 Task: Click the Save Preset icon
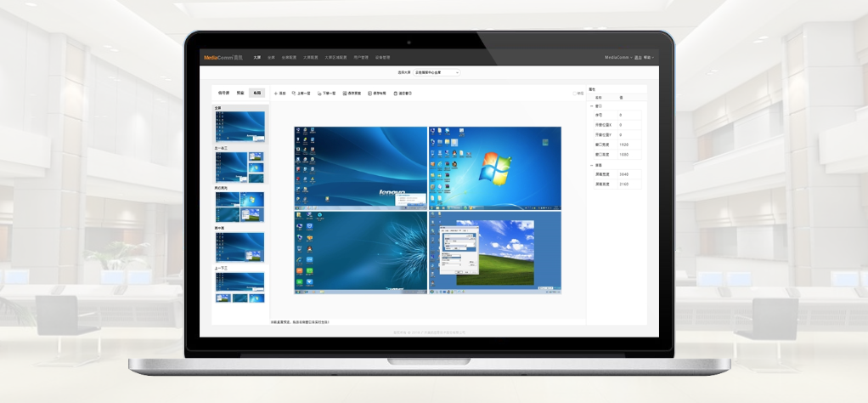click(x=345, y=94)
